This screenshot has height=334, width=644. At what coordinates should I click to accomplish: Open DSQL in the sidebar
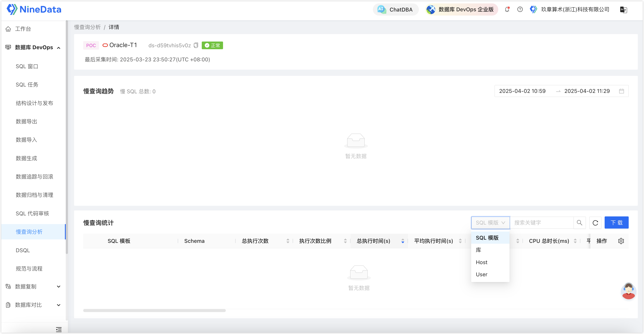click(x=23, y=250)
